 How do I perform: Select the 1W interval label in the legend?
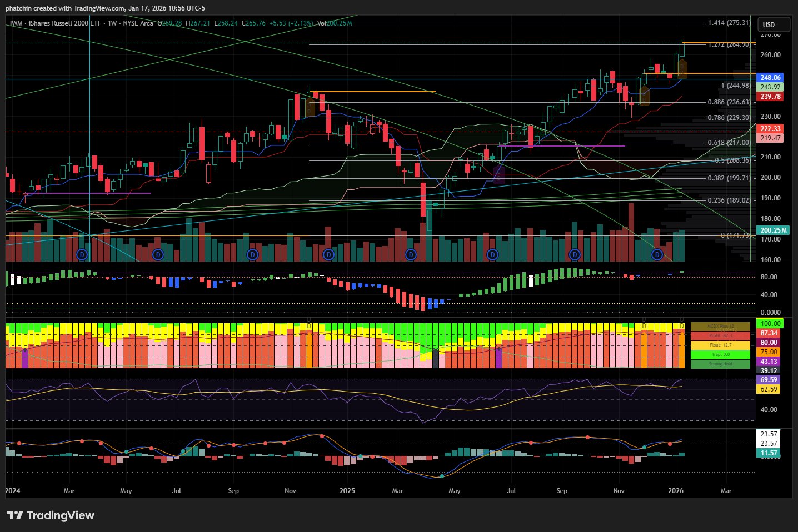(x=112, y=23)
